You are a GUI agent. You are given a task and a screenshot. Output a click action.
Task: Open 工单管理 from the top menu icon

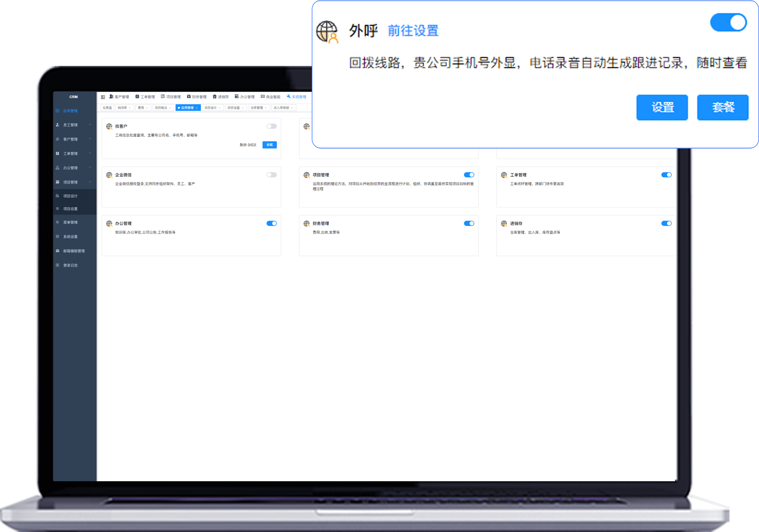point(137,97)
